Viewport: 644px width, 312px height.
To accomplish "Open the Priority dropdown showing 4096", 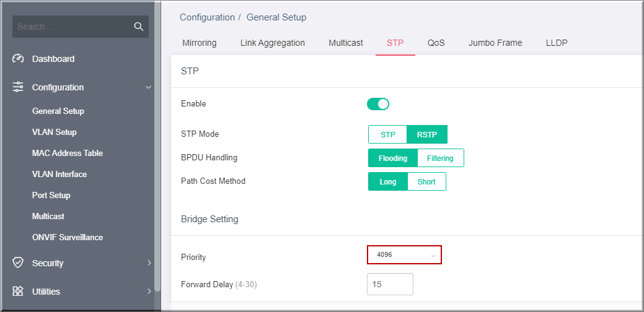I will 404,254.
